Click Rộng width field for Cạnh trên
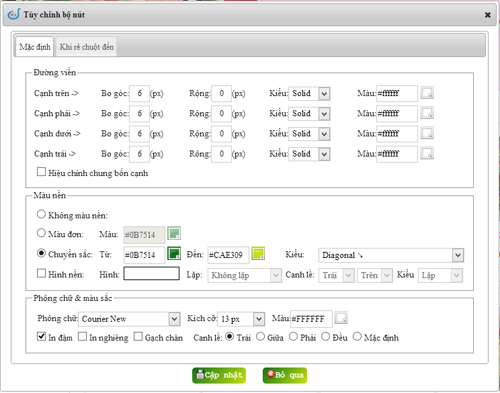 [x=221, y=93]
